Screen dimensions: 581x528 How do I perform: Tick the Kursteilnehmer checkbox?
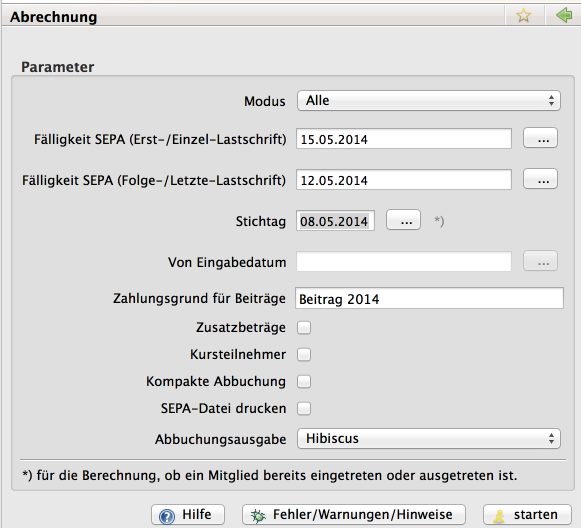click(304, 355)
